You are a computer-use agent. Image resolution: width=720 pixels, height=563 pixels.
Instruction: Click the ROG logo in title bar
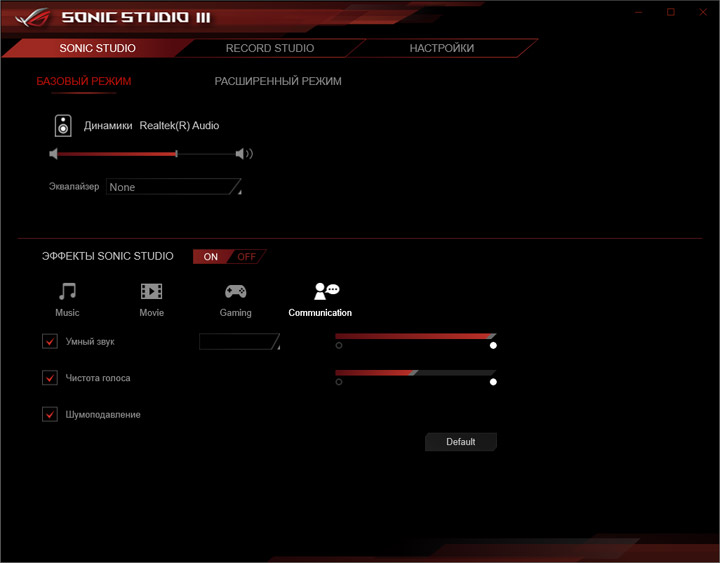coord(33,17)
